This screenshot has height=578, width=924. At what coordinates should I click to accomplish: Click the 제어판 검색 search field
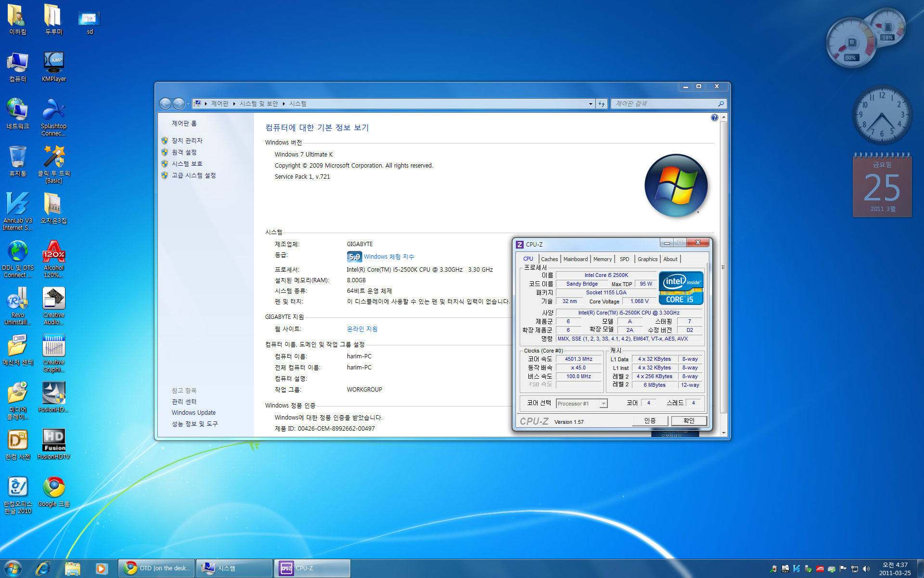coord(668,104)
